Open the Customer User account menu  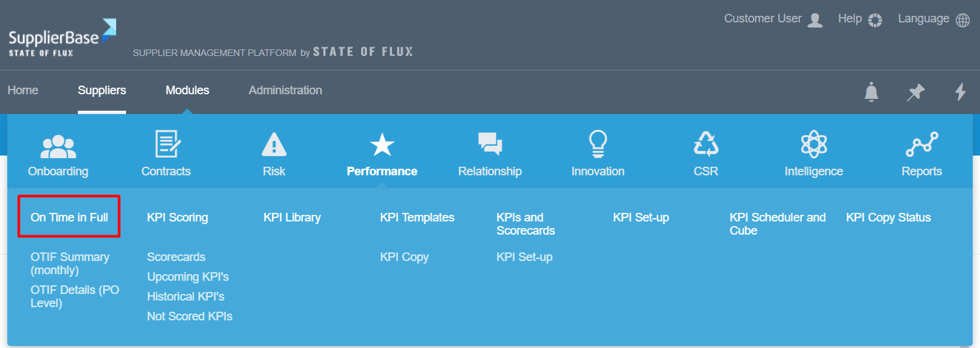click(x=773, y=19)
